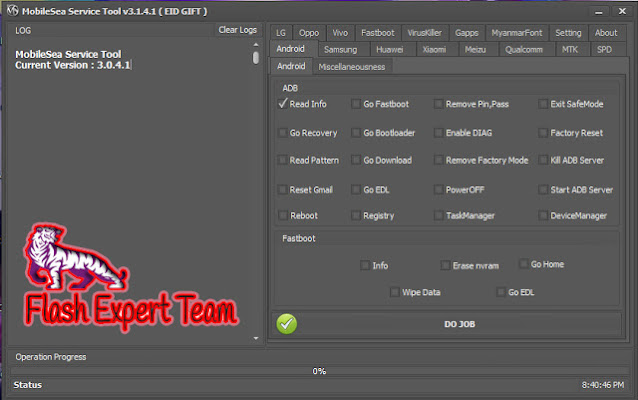The height and width of the screenshot is (400, 638).
Task: Enable Go Bootloader checkbox
Action: [x=356, y=133]
